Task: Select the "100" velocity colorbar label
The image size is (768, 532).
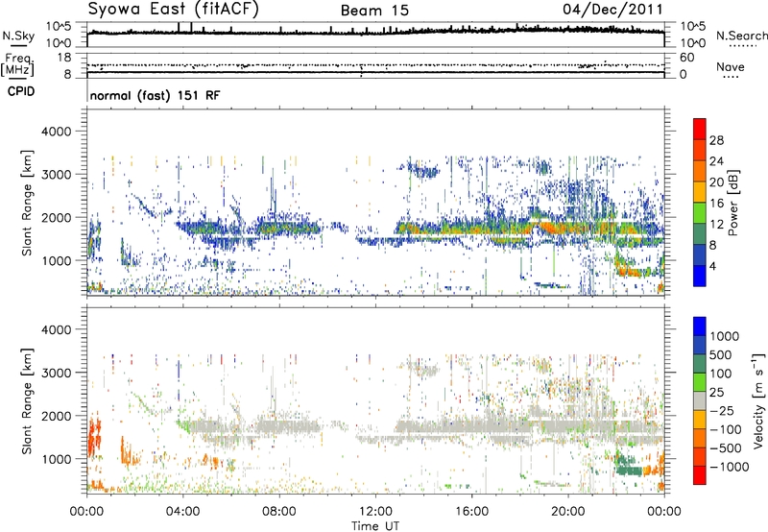Action: click(x=721, y=374)
